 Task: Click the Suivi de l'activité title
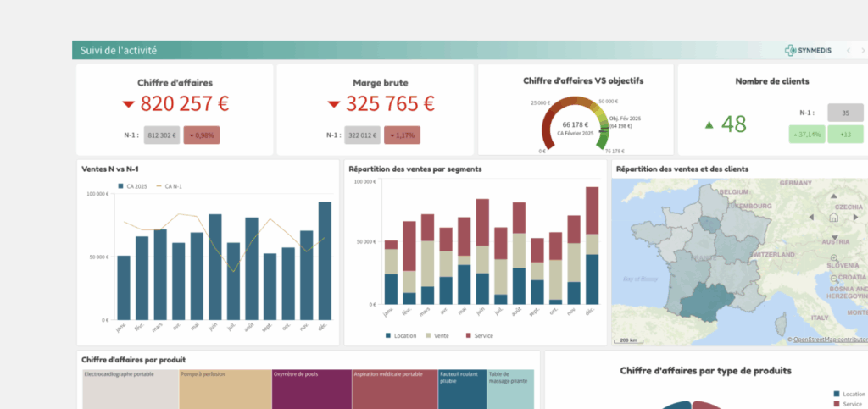point(119,50)
